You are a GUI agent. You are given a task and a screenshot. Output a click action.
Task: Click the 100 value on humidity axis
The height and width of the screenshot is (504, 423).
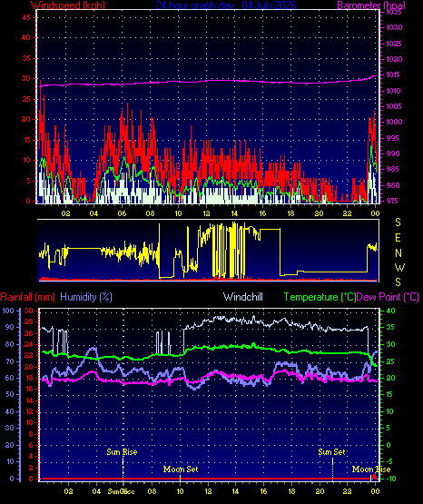(8, 311)
